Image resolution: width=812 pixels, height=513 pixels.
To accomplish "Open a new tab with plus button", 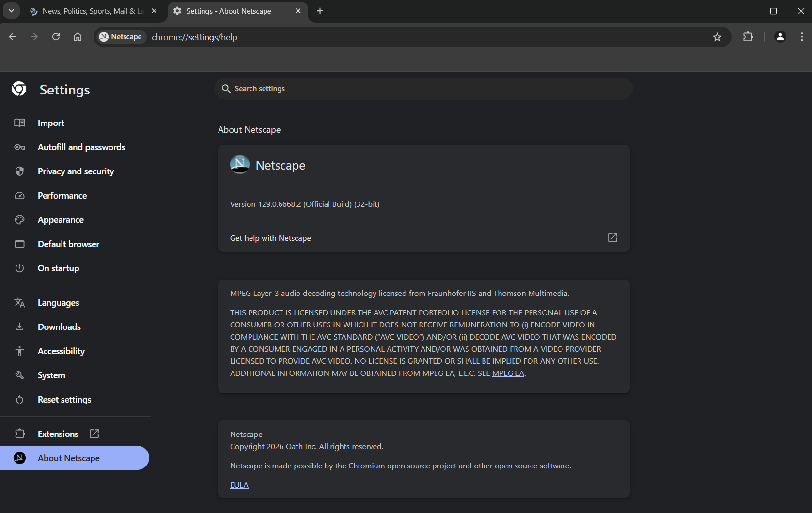I will (320, 11).
